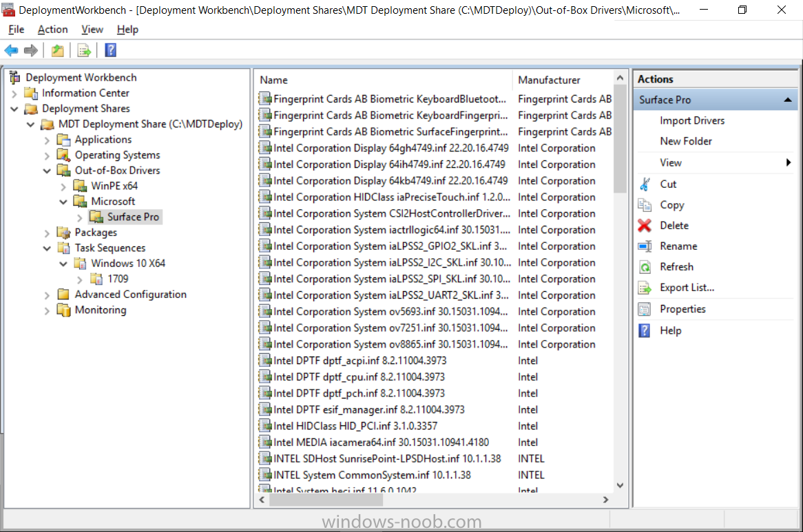Click New Folder in Actions pane

(686, 141)
